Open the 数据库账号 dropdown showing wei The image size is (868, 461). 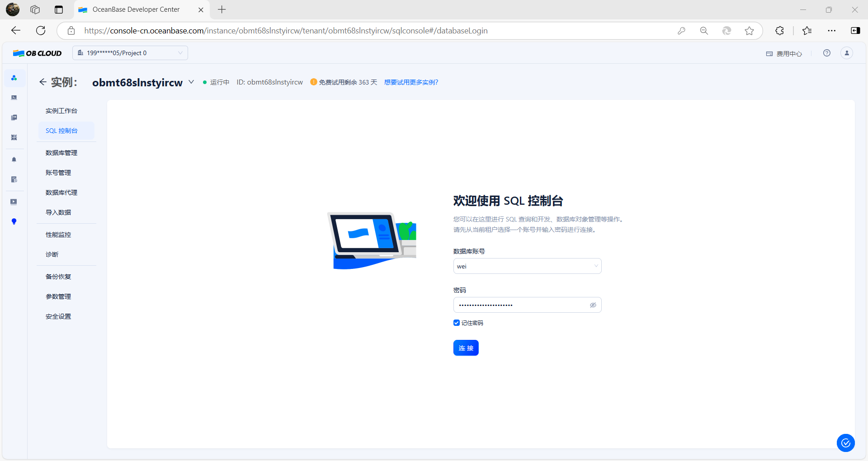point(527,266)
